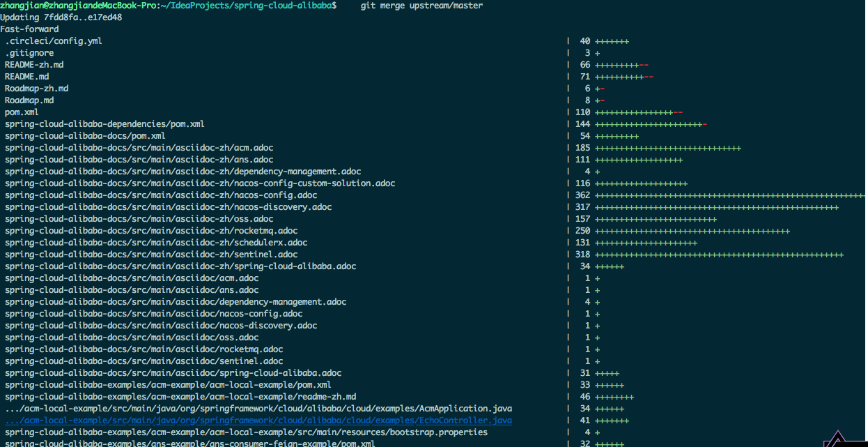Viewport: 868px width, 447px height.
Task: Click the 'asciidoc/oss.adoc' path
Action: pyautogui.click(x=132, y=338)
